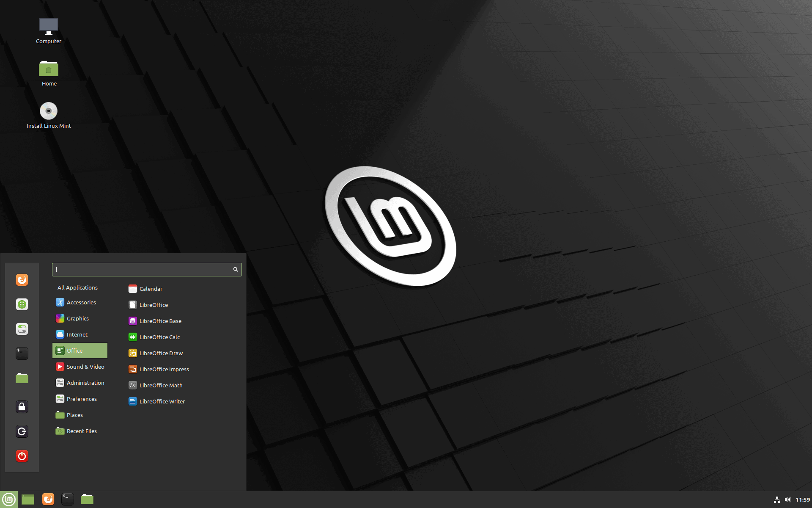Click the search button icon

point(235,269)
